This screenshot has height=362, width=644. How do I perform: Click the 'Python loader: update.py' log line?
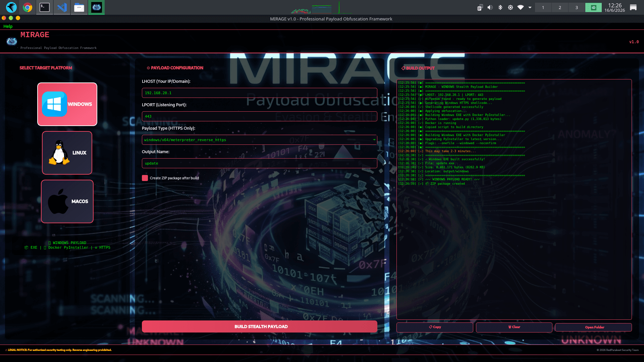click(x=450, y=119)
